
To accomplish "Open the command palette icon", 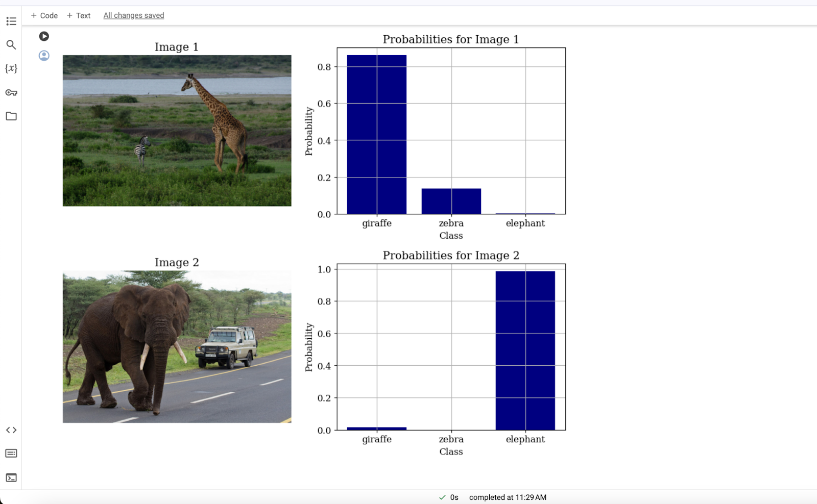I will pos(11,453).
